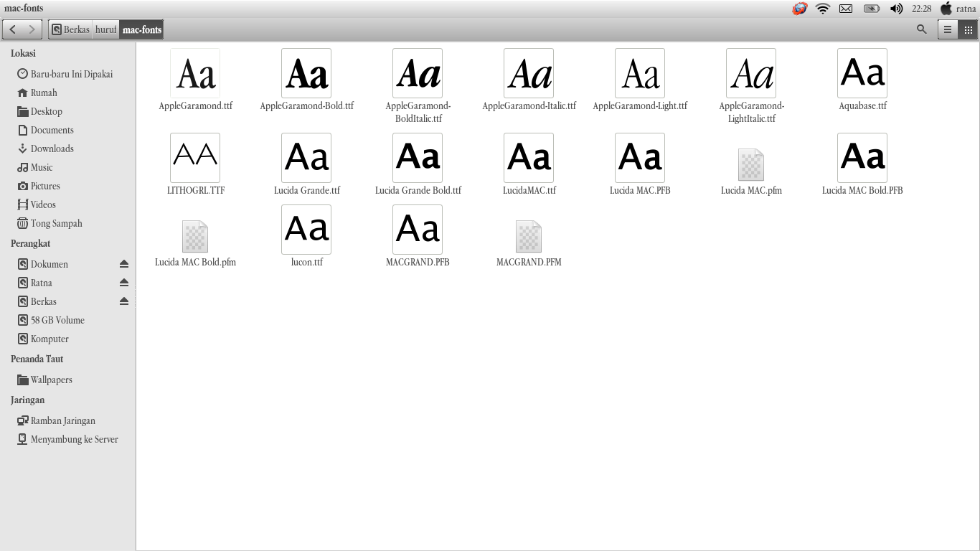The image size is (980, 551).
Task: Go back with the left arrow button
Action: tap(13, 29)
